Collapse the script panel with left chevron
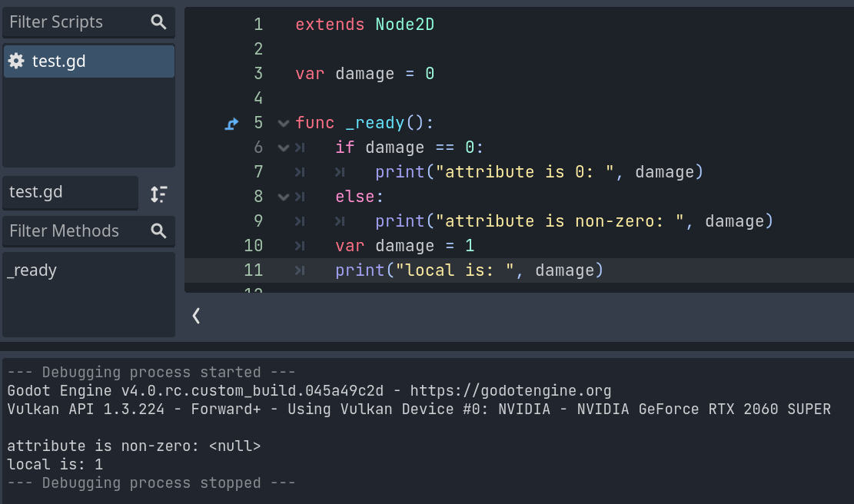This screenshot has height=504, width=854. click(x=195, y=315)
